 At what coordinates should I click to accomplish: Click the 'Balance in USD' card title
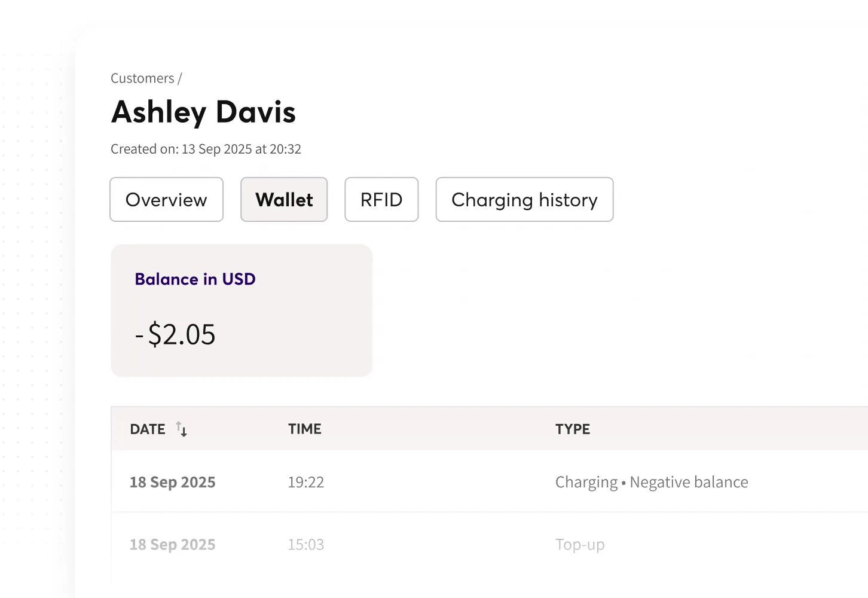(195, 279)
